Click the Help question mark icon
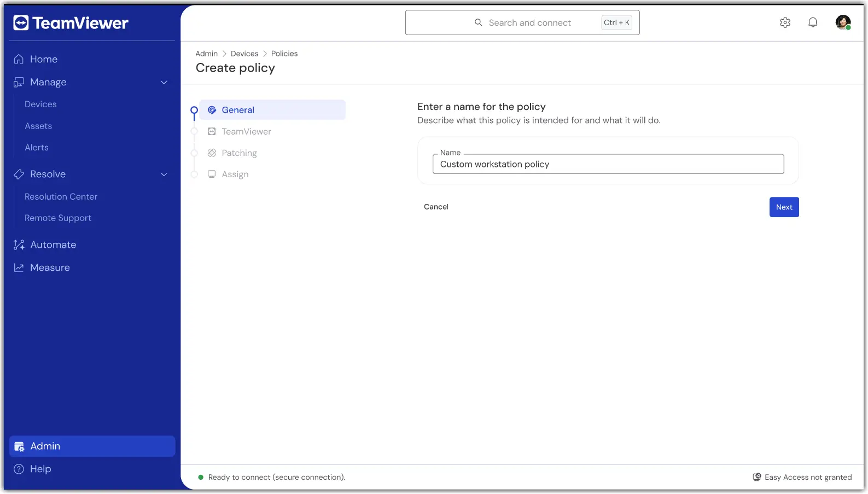Screen dimensions: 868x494 19,469
